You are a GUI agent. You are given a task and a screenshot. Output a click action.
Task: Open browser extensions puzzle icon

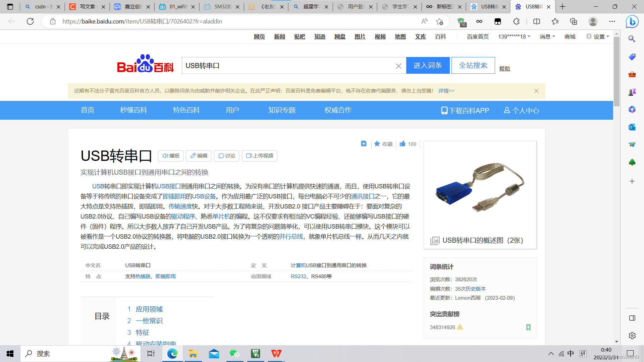[516, 21]
